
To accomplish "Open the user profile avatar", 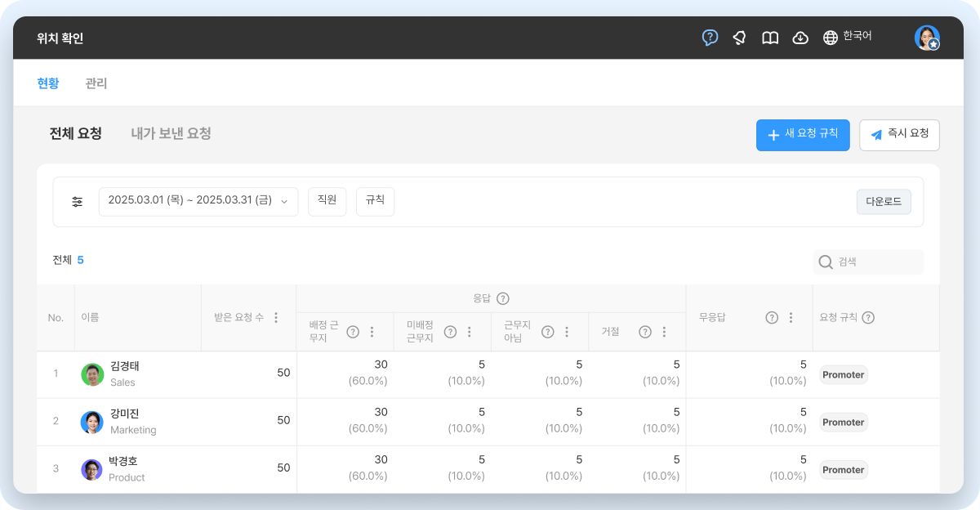I will point(927,38).
